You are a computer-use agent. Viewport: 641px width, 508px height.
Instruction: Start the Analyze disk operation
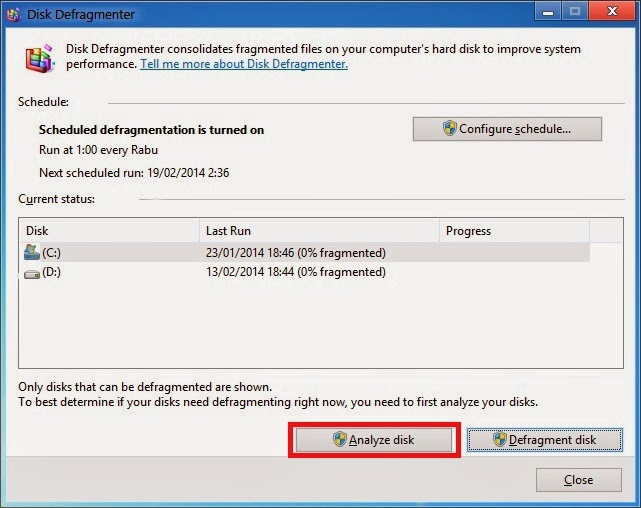pyautogui.click(x=374, y=440)
